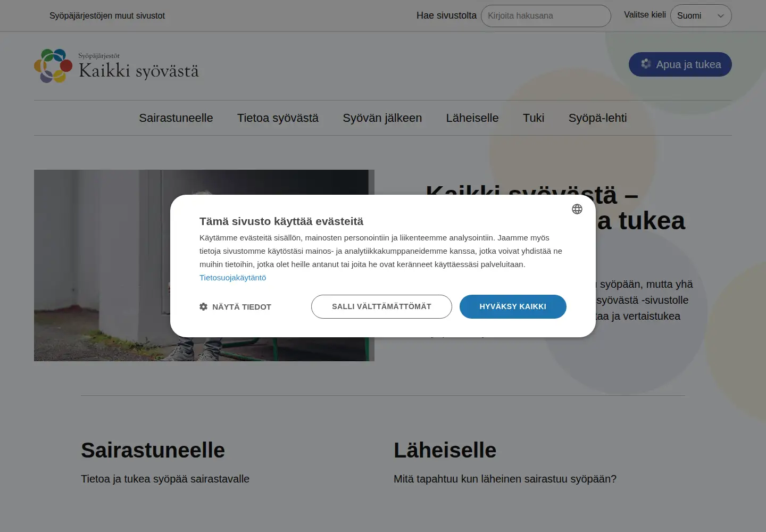This screenshot has width=766, height=532.
Task: Click text 'Mitä tapahtuu kun läheinen sairastuu syöpään?'
Action: click(505, 479)
